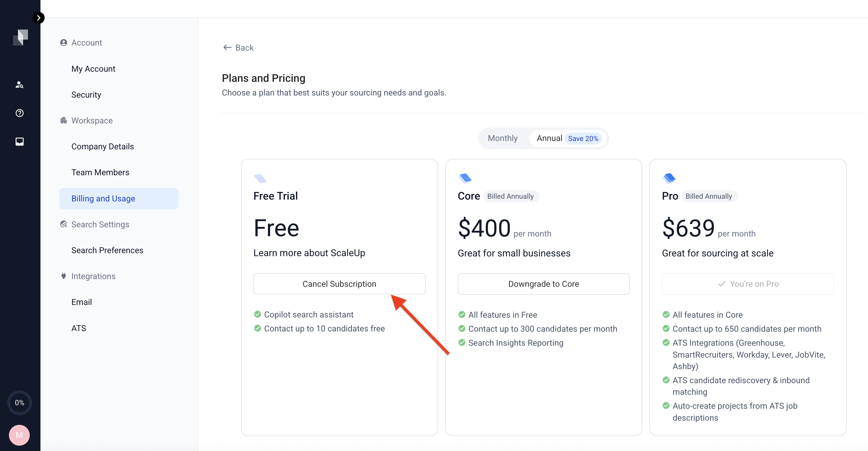Open the Security settings page
This screenshot has width=868, height=451.
(86, 95)
